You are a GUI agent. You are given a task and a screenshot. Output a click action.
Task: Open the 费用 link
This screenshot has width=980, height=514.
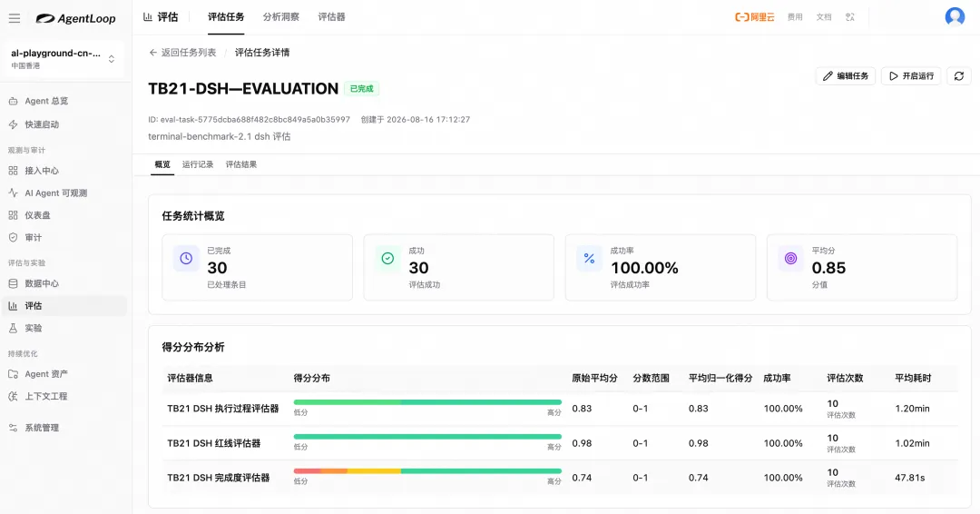tap(795, 17)
